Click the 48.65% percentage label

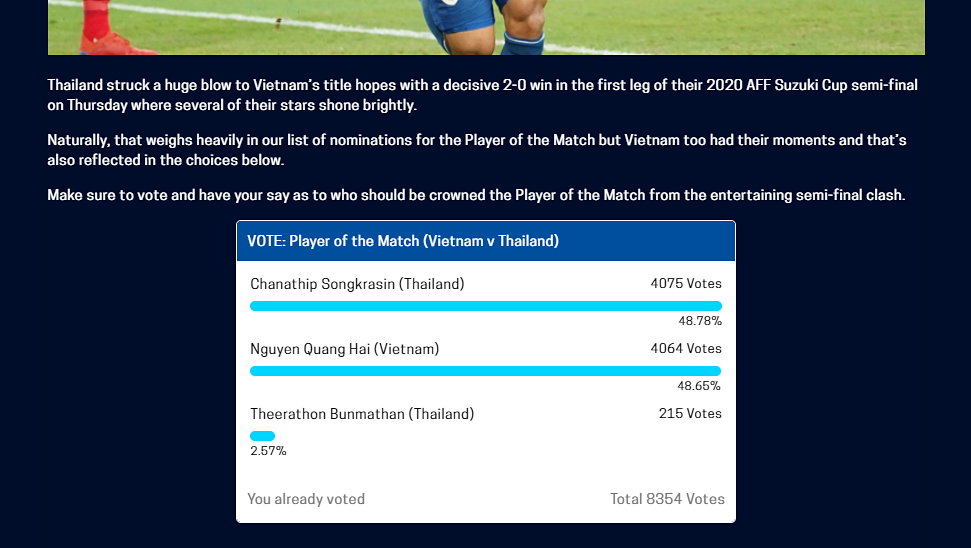click(699, 386)
